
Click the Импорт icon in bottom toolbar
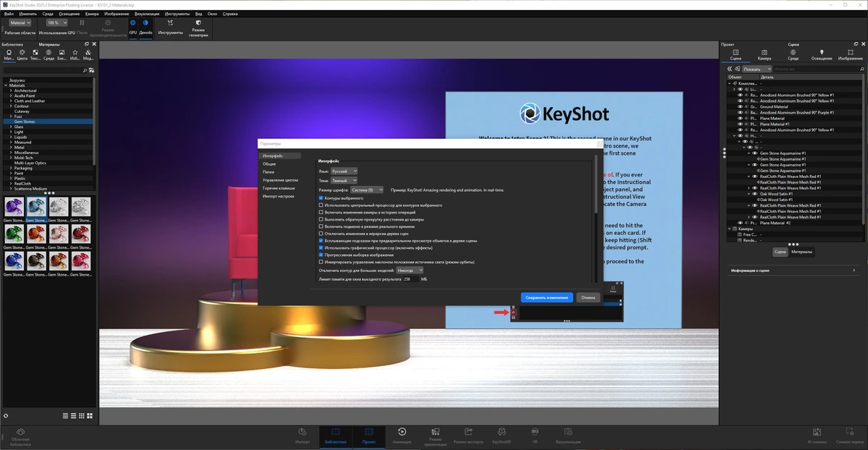click(x=302, y=436)
